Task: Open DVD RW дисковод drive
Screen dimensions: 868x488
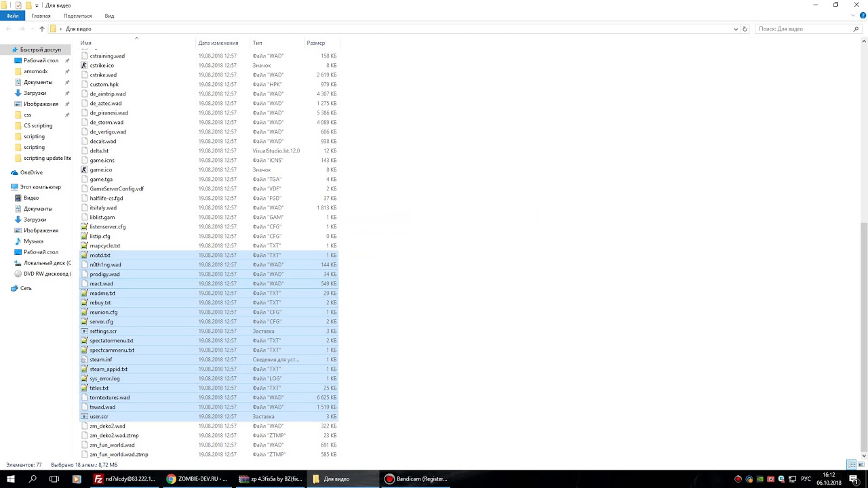Action: point(47,274)
